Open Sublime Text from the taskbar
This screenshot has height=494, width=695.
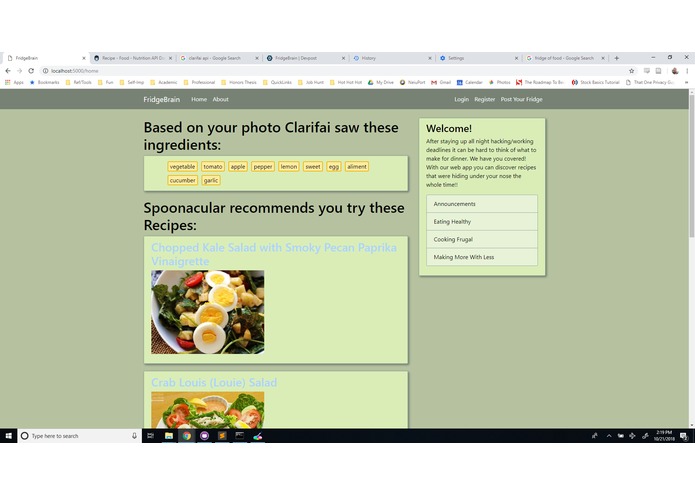tap(222, 436)
